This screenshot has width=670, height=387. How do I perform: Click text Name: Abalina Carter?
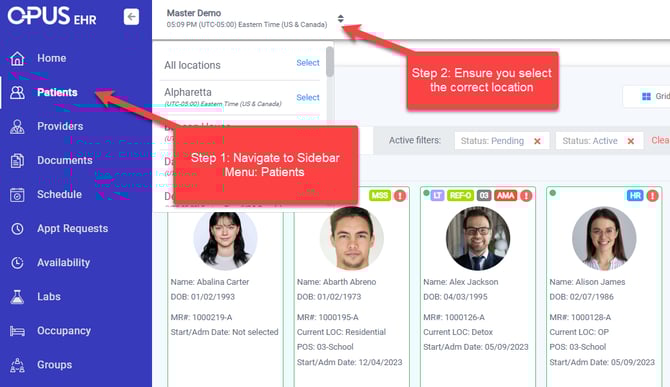point(210,282)
